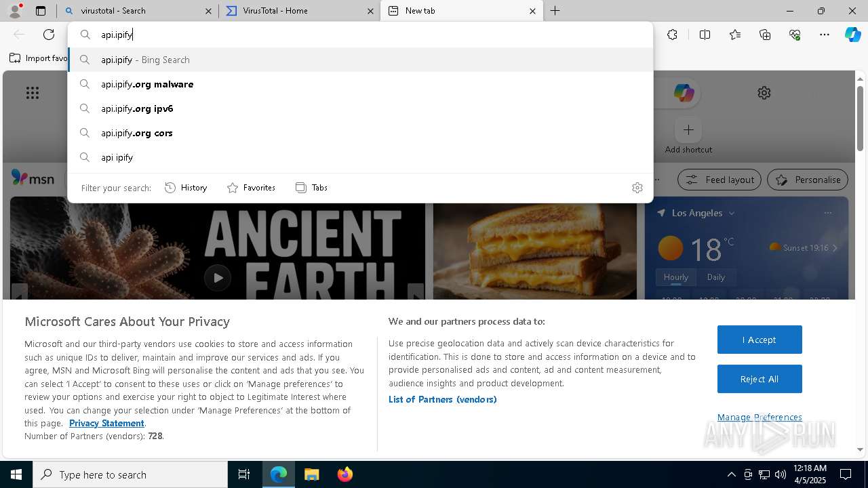Click the Add shortcut plus tile

pos(688,129)
